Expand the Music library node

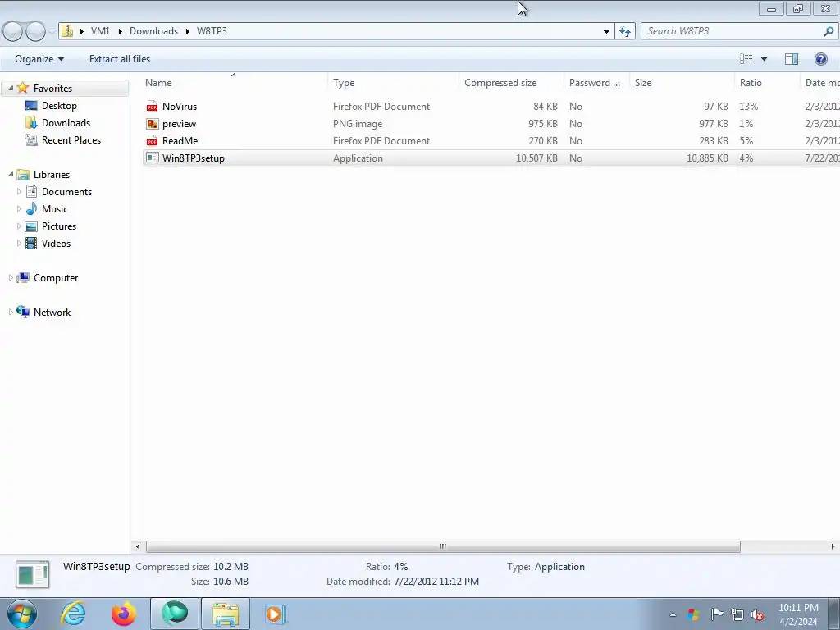tap(20, 209)
